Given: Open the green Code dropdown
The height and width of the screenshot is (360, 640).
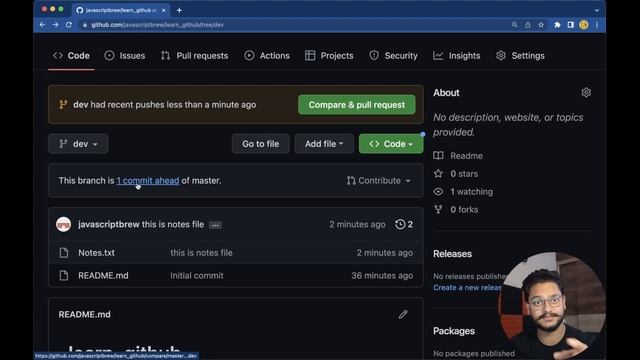Looking at the screenshot, I should click(391, 144).
